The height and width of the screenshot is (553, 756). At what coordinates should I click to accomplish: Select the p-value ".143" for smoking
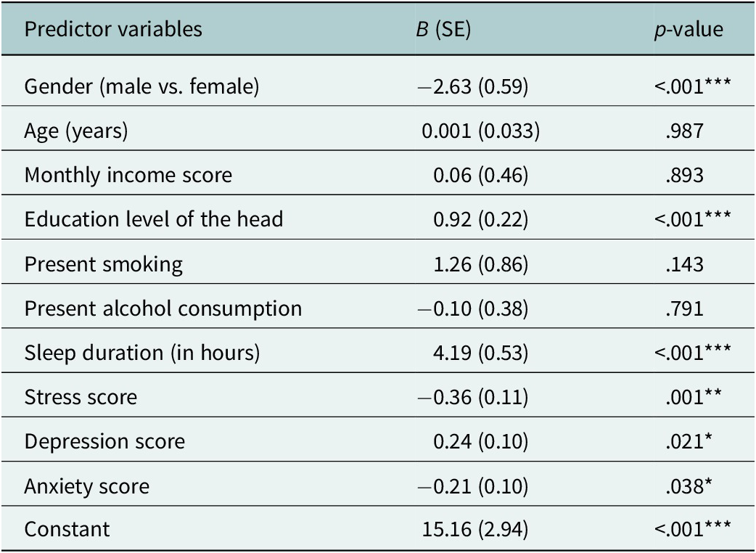pos(683,264)
